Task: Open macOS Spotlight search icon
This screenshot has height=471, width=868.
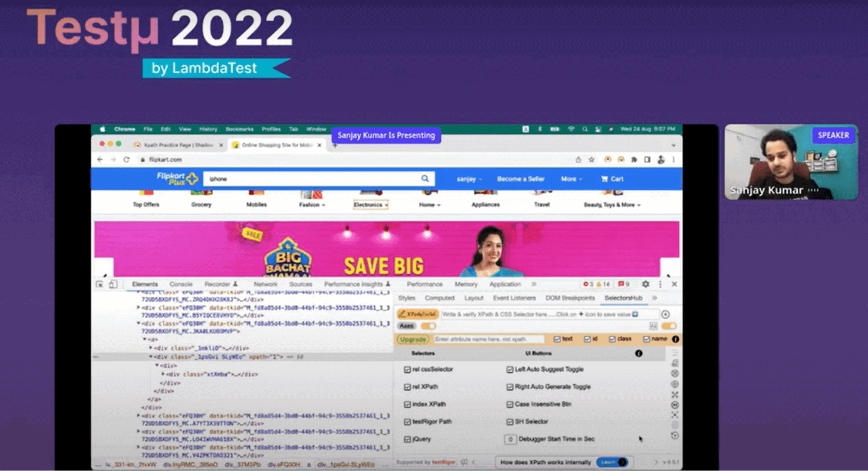Action: (585, 129)
